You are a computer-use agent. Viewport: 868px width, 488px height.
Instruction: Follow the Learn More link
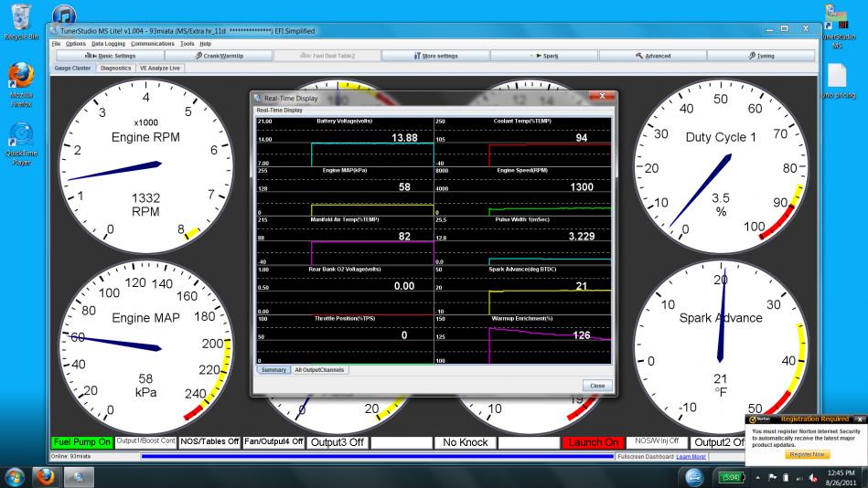[x=691, y=456]
